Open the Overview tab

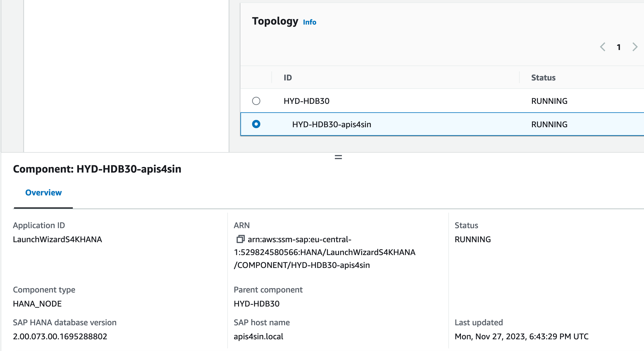pos(43,193)
